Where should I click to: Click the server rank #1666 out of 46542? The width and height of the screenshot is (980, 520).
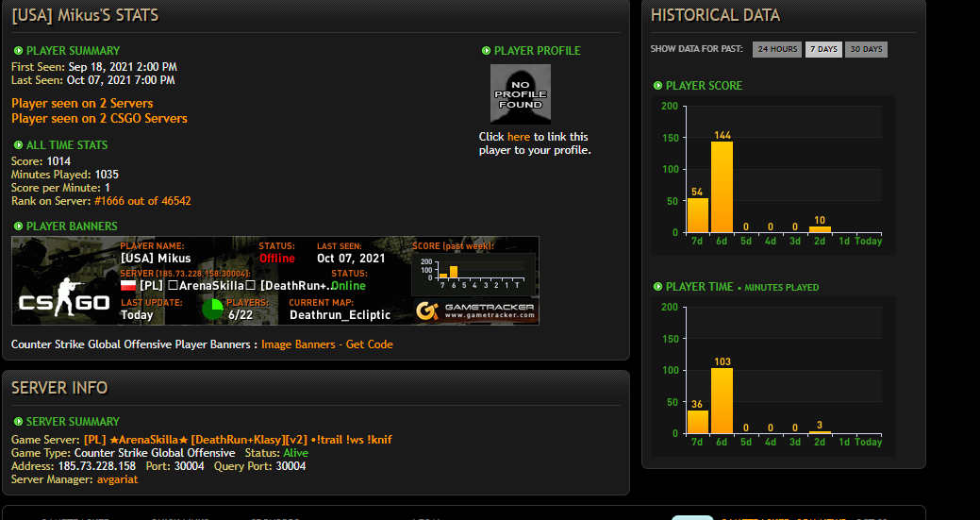tap(142, 201)
